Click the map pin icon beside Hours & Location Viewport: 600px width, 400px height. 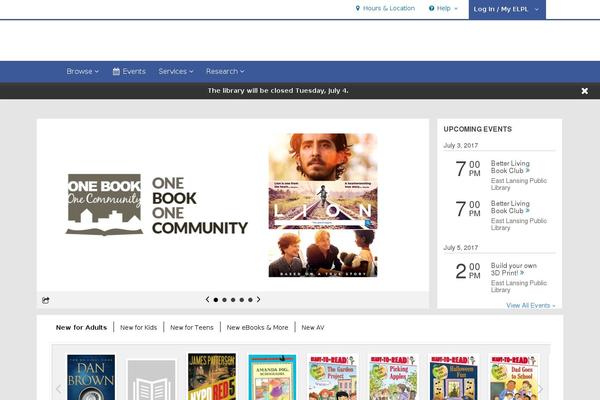(x=358, y=8)
